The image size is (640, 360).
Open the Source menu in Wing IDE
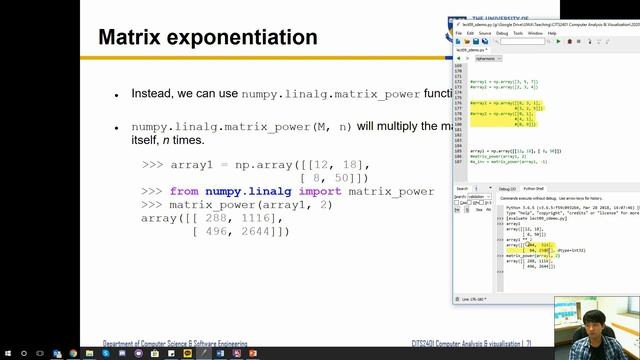click(485, 33)
